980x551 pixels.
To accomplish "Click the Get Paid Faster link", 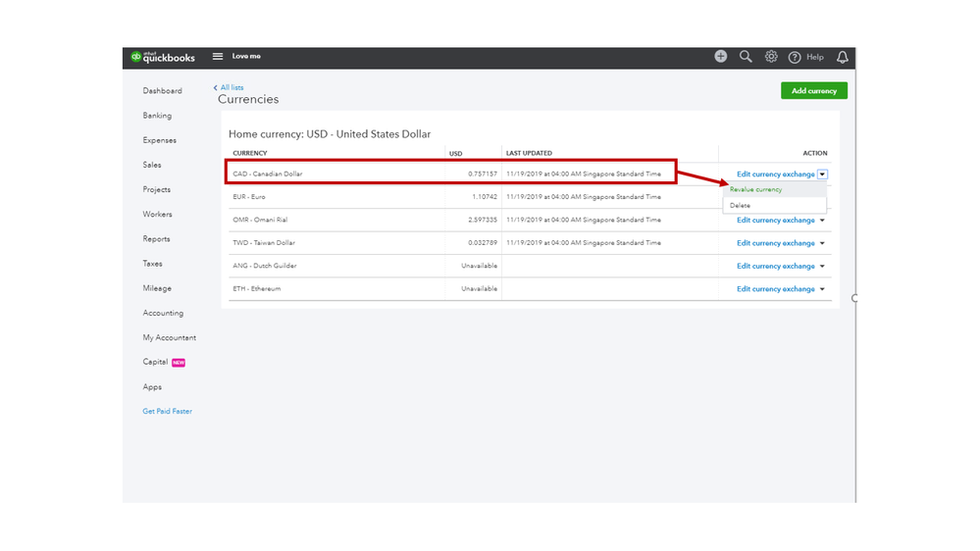I will pyautogui.click(x=168, y=411).
